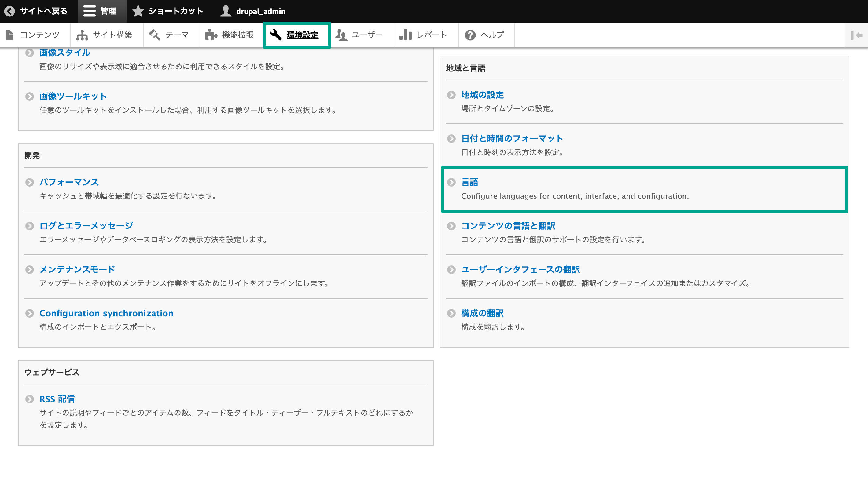Toggle the 管理 toolbar tab
This screenshot has width=868, height=477.
[x=102, y=11]
